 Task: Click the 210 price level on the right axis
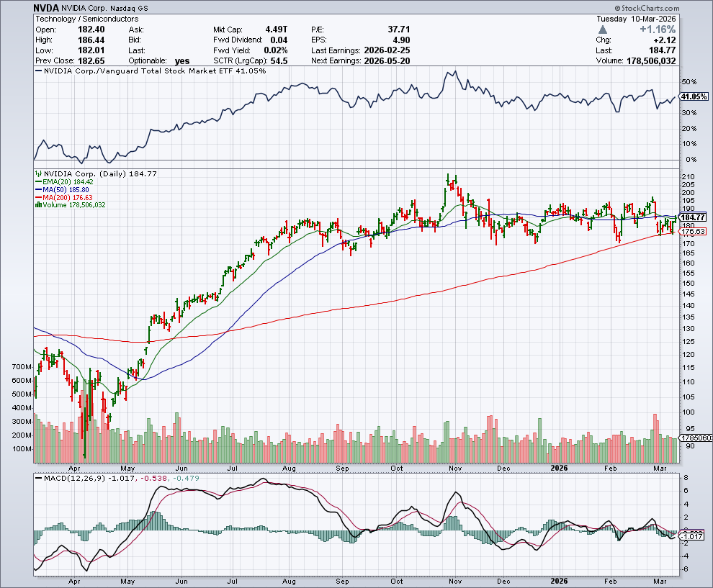click(688, 177)
